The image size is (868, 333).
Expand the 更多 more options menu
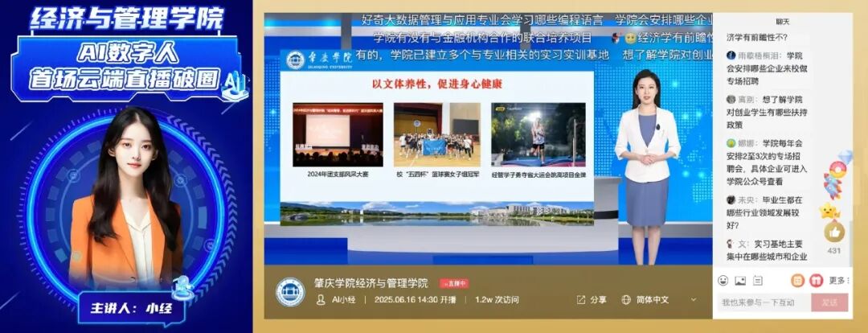click(839, 281)
